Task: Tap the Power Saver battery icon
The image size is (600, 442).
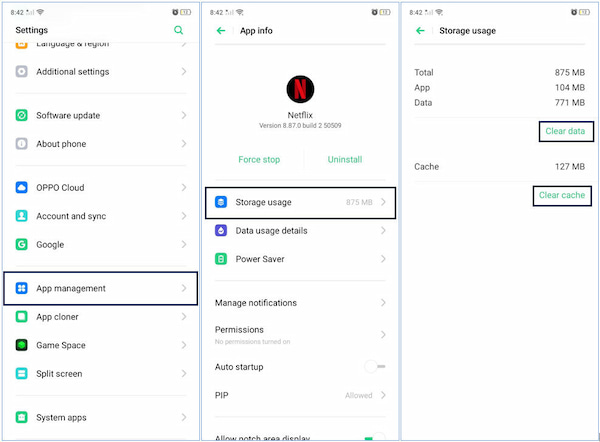Action: 222,259
